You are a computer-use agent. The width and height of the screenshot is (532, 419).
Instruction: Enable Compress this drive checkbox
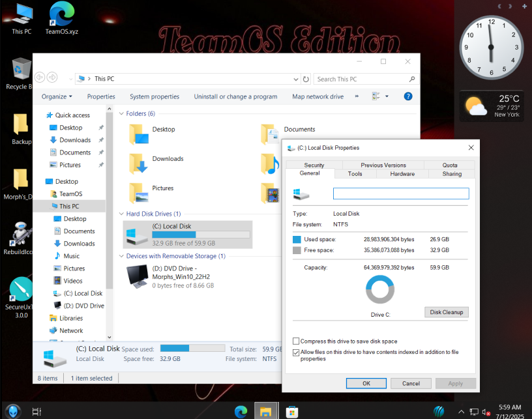tap(296, 341)
